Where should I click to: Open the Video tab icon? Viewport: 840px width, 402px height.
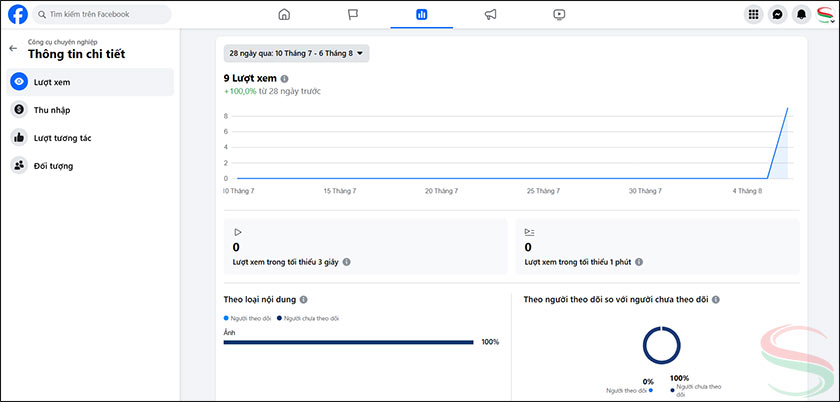point(559,15)
